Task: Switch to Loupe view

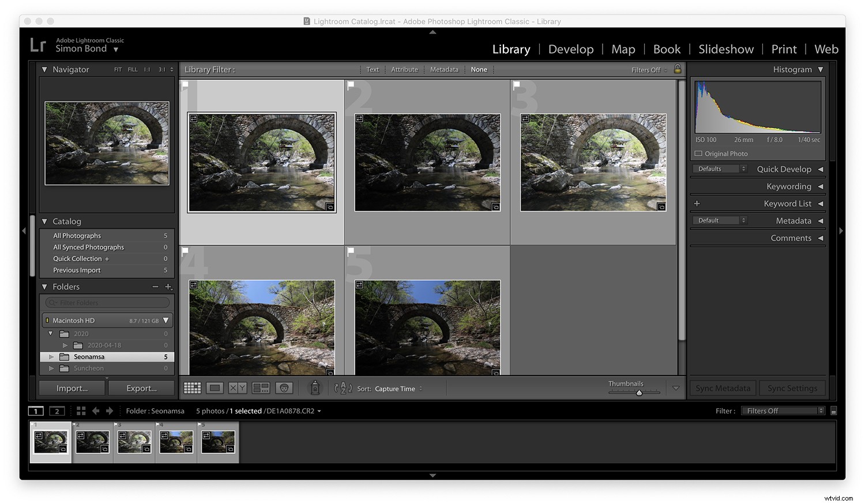Action: point(215,388)
